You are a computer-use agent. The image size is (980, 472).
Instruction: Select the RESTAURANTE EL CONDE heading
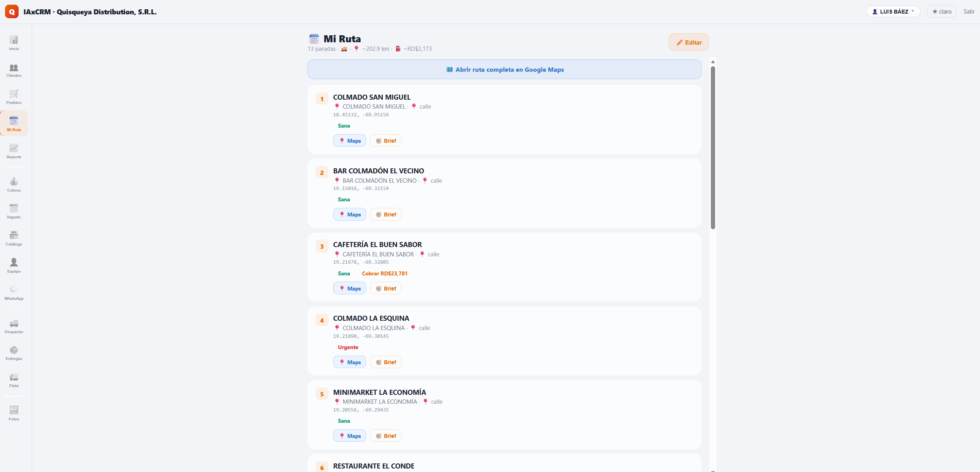click(x=373, y=466)
